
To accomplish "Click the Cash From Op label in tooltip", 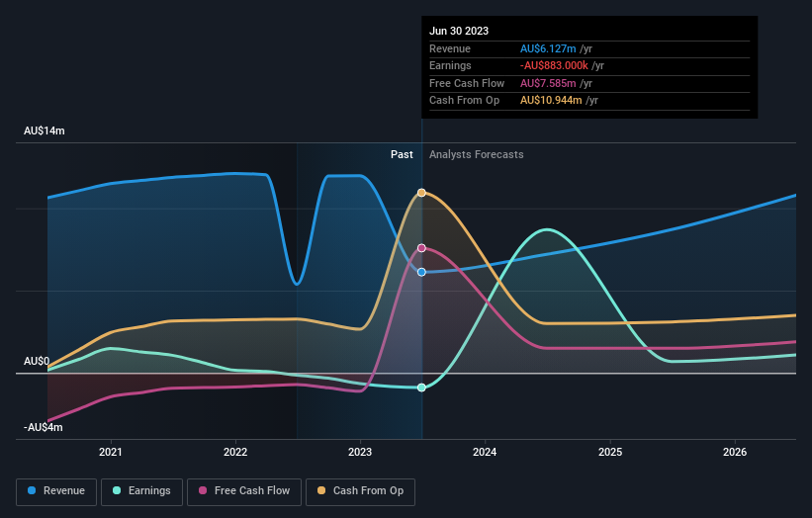I will point(465,101).
